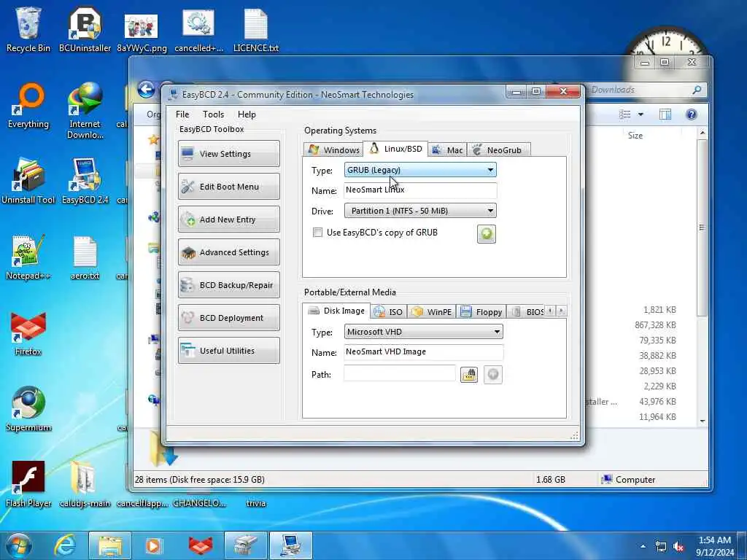The image size is (747, 560).
Task: Click the disk image Path field
Action: (x=400, y=374)
